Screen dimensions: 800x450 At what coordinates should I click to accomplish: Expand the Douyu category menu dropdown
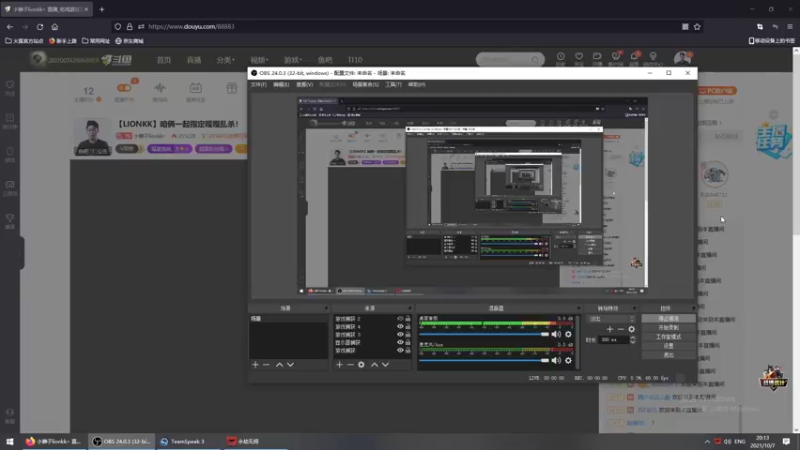[226, 60]
